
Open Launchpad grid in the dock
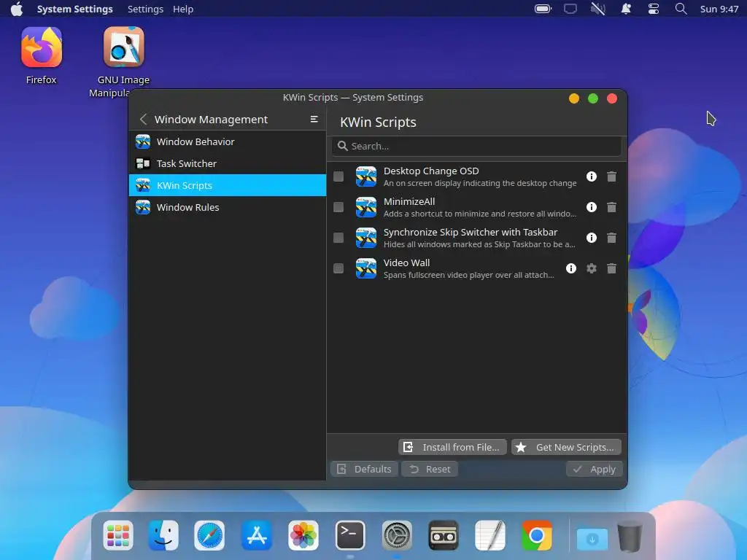click(117, 536)
